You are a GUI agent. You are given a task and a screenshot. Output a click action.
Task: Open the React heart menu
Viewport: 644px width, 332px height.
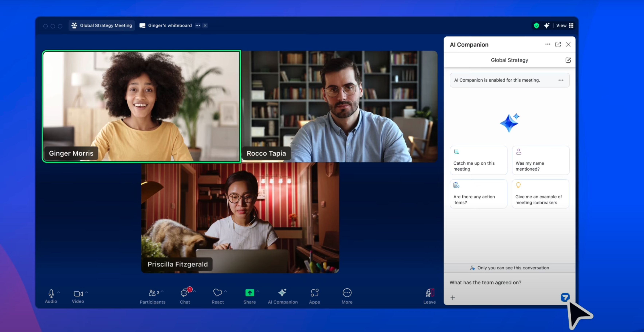click(x=217, y=296)
